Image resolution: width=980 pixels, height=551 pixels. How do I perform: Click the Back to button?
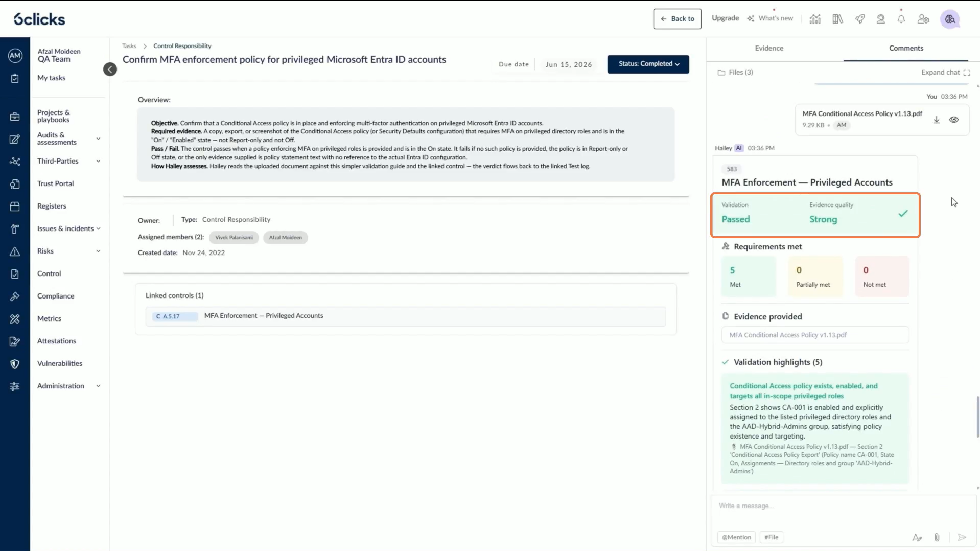(677, 19)
